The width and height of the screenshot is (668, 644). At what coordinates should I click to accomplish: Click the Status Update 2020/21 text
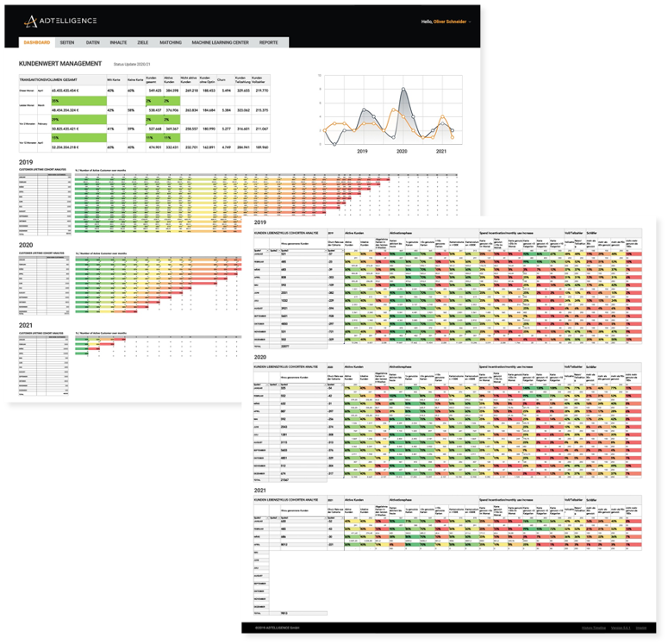[132, 65]
